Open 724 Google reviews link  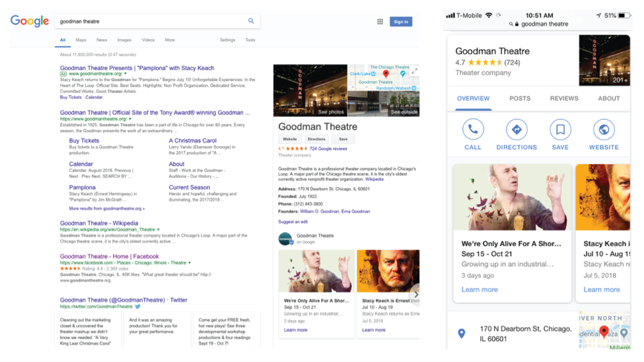[328, 149]
